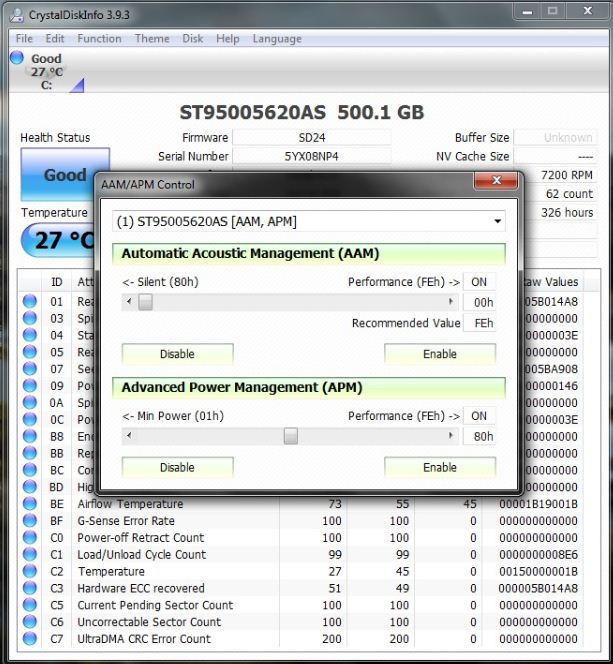Click status icon for attribute 07
The width and height of the screenshot is (613, 664).
pos(30,369)
